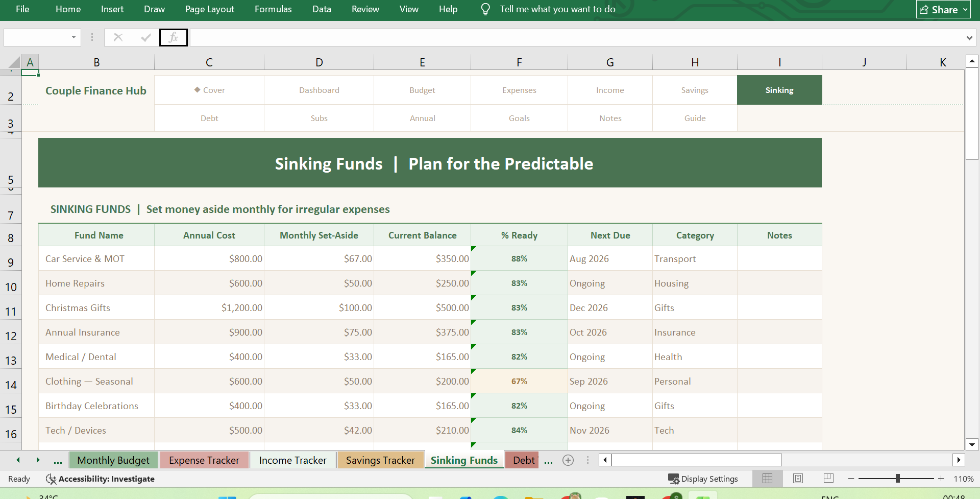Image resolution: width=980 pixels, height=499 pixels.
Task: Open the Insert ribbon tab
Action: pyautogui.click(x=112, y=9)
